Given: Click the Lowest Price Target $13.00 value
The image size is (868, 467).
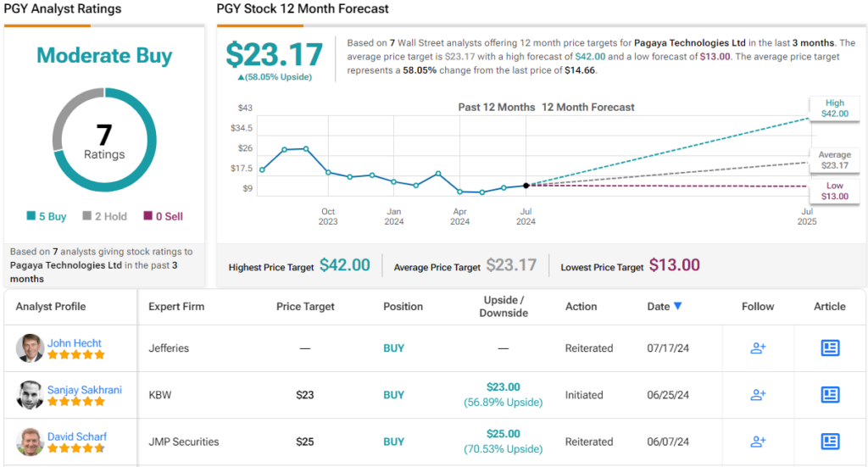Looking at the screenshot, I should click(674, 265).
